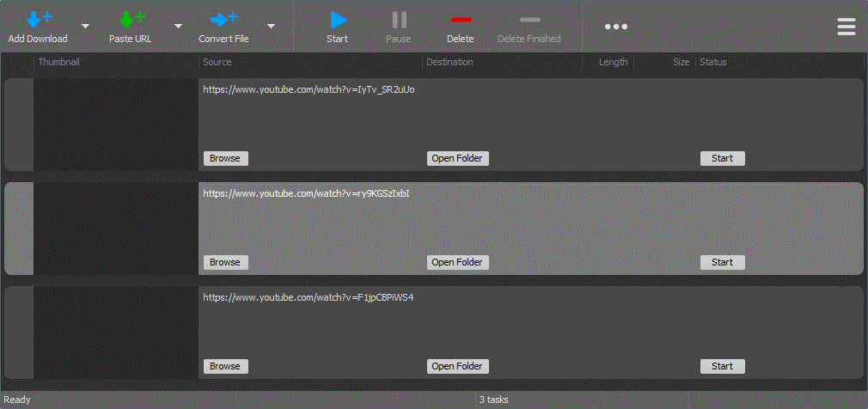Screen dimensions: 868x409
Task: Click Open Folder in the ry9KGSzIxbI row
Action: (458, 262)
